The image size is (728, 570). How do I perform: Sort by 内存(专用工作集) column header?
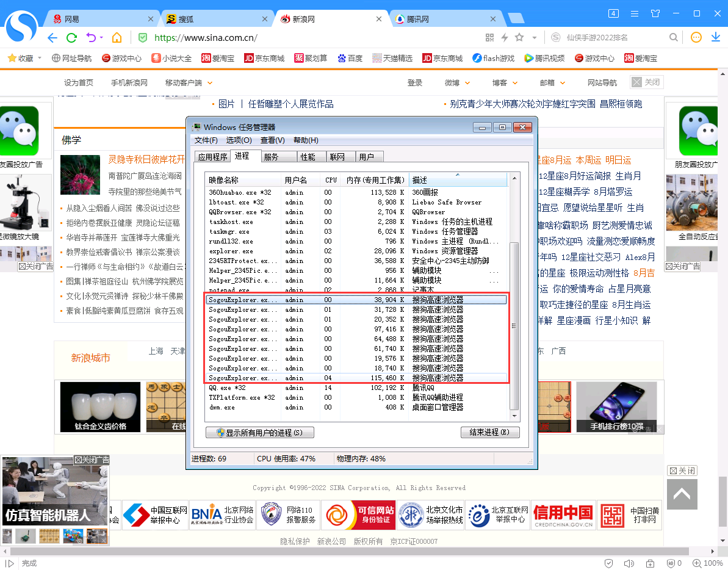(375, 180)
